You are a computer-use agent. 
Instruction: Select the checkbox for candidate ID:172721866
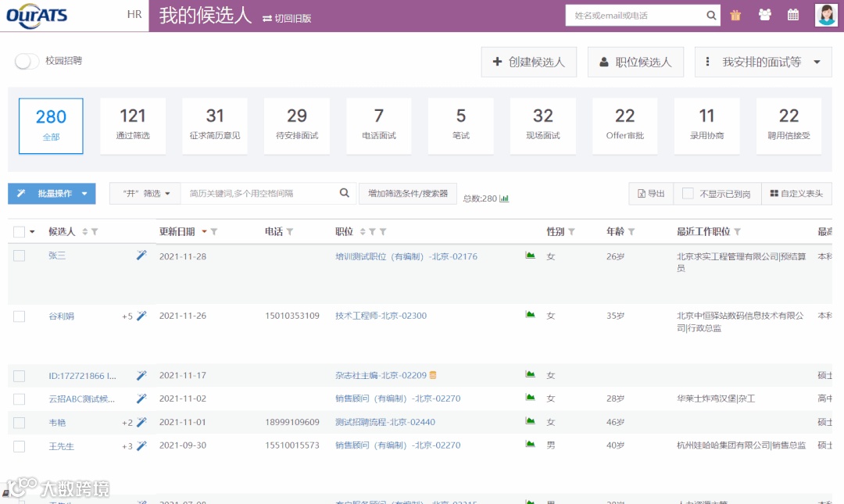click(19, 376)
